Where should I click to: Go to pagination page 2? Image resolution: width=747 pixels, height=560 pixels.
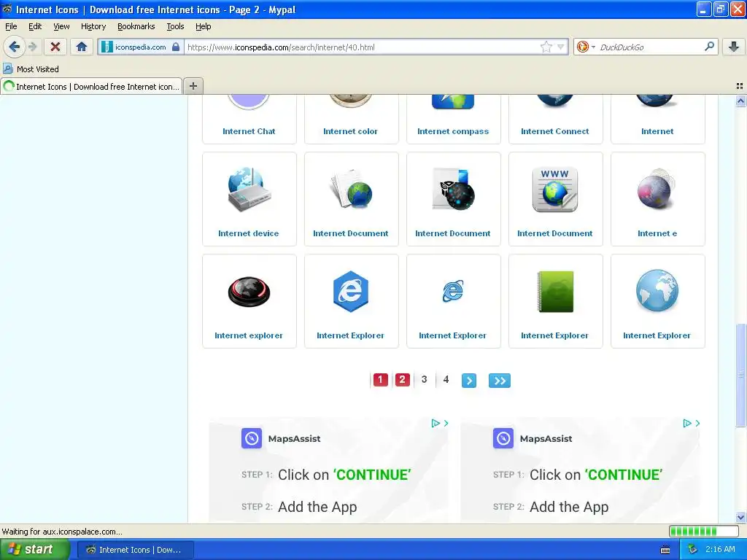[402, 379]
